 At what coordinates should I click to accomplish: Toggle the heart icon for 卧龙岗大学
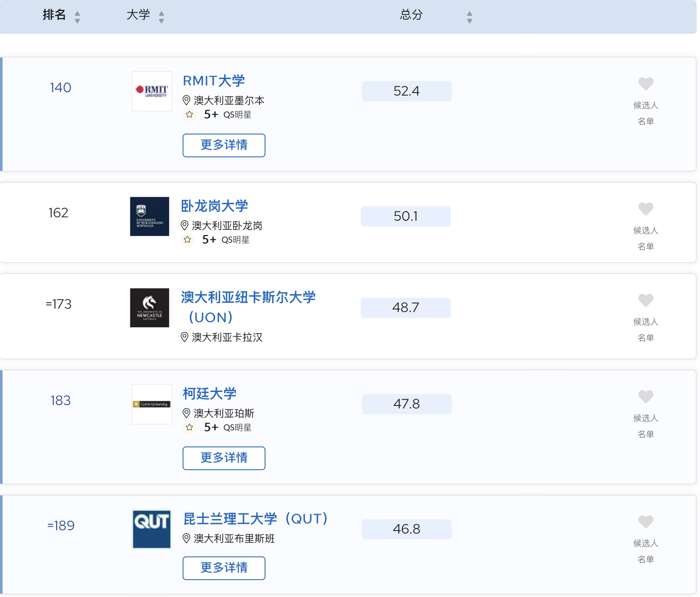click(x=645, y=209)
